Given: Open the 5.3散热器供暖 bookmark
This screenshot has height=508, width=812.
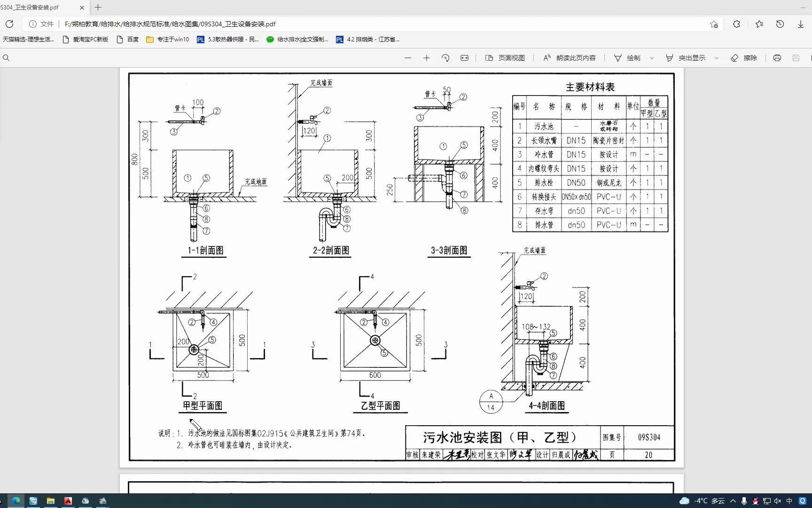Looking at the screenshot, I should (228, 40).
